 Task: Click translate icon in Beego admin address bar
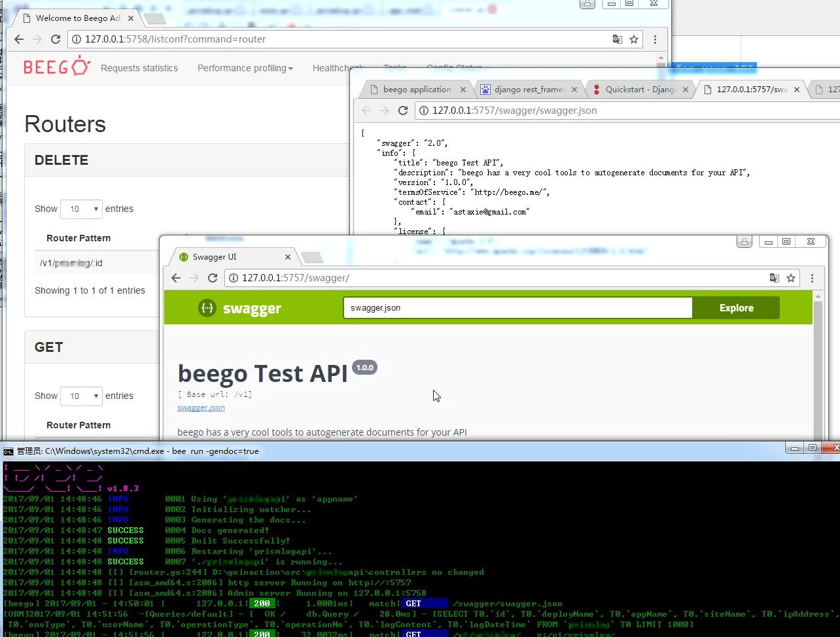pos(617,39)
